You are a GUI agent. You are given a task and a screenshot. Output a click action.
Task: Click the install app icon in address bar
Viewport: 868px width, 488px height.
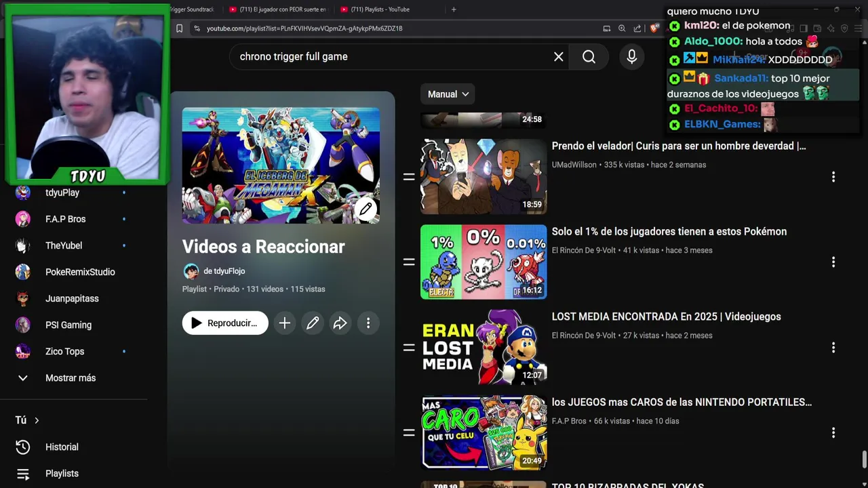click(x=606, y=28)
